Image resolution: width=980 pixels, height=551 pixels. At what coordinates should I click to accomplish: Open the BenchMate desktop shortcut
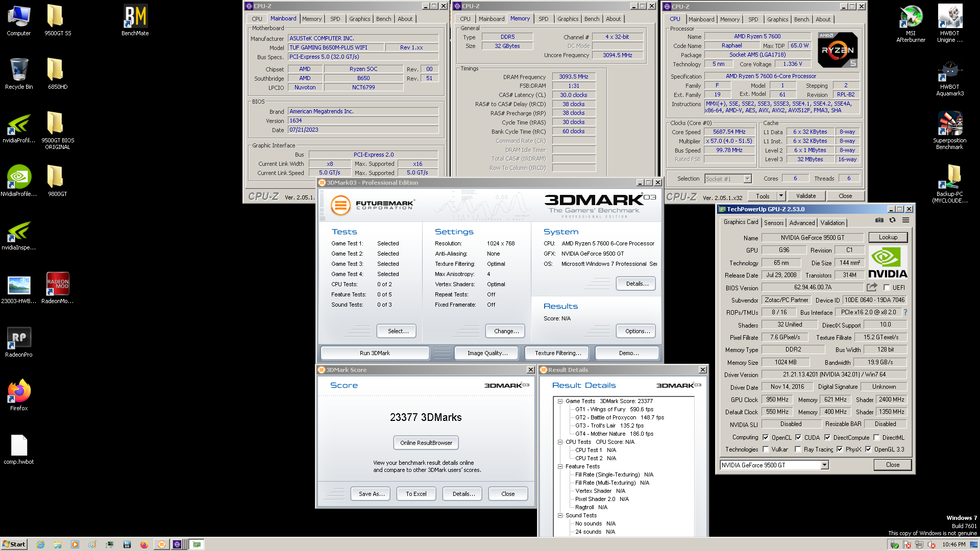point(135,20)
